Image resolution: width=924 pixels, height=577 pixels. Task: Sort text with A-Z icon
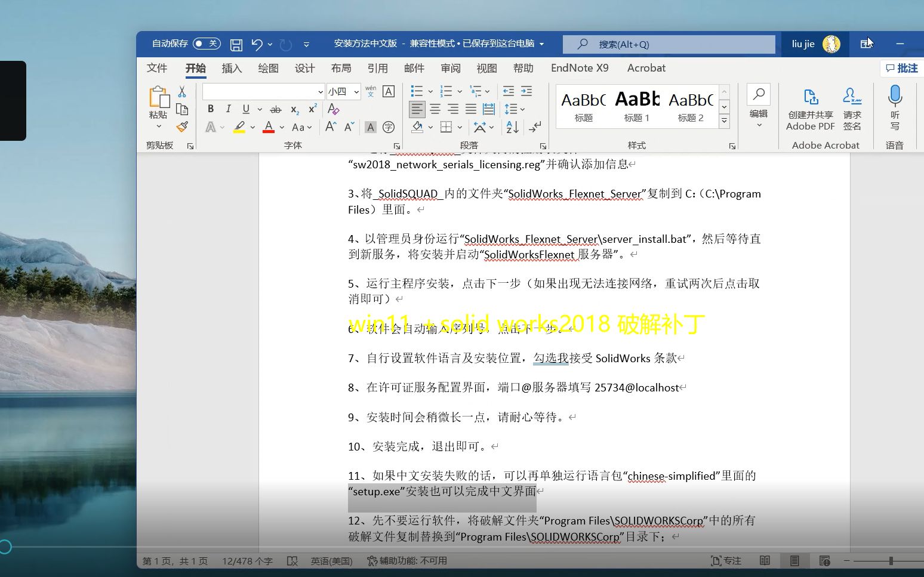(512, 127)
